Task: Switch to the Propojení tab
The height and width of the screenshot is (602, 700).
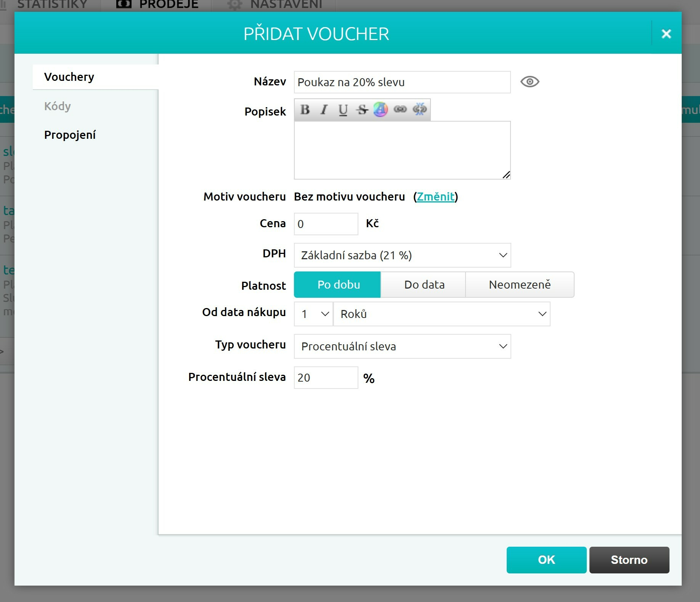Action: (x=70, y=135)
